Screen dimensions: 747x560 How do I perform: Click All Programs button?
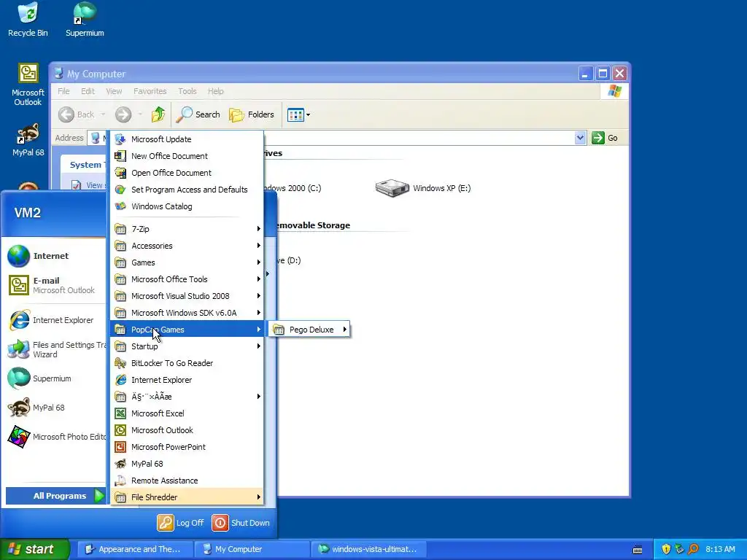55,496
